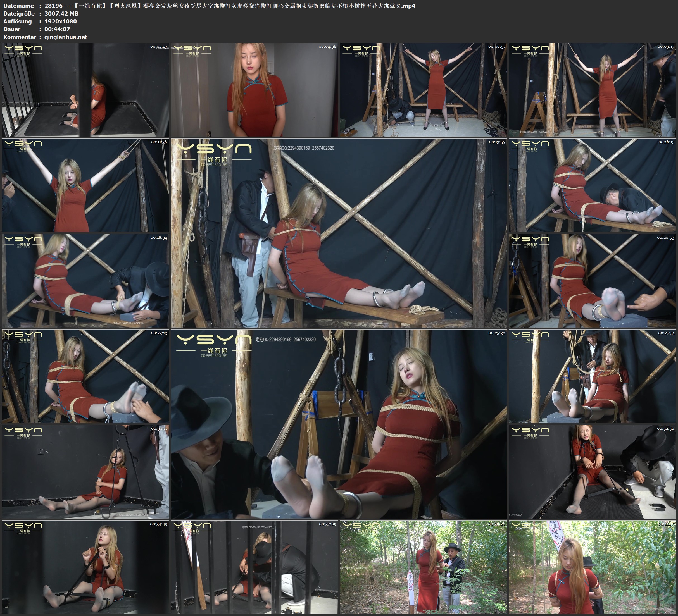
Task: Select the large thumbnail at 00:25:32
Action: coord(339,424)
